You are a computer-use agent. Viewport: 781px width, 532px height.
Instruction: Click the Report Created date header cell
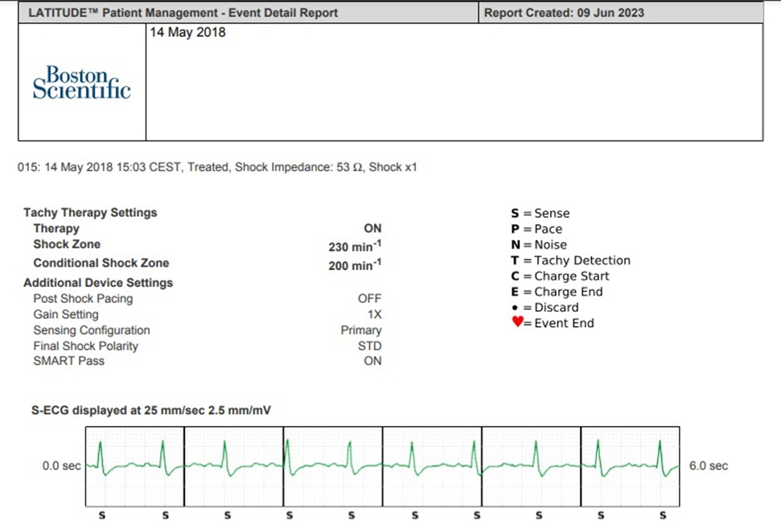tap(564, 13)
